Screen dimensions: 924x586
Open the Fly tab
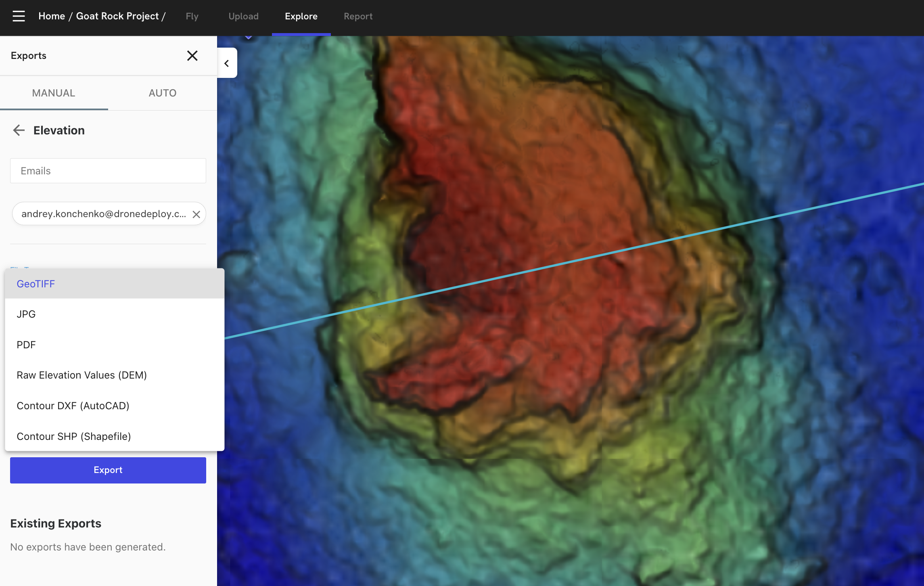tap(192, 17)
